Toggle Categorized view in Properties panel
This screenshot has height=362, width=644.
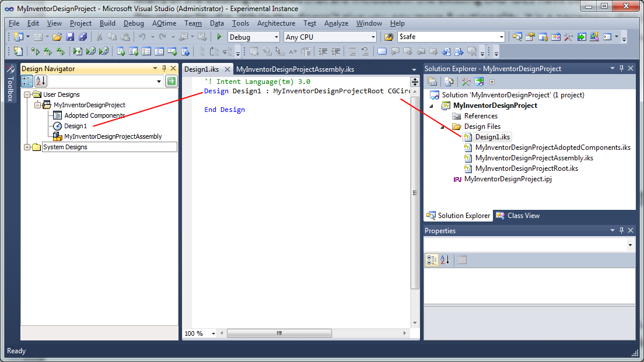432,260
